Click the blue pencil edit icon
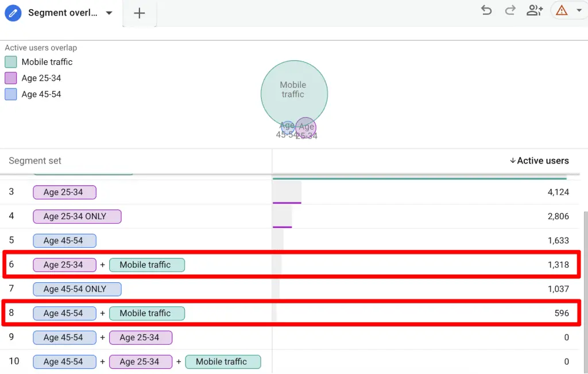The image size is (588, 374). [13, 13]
